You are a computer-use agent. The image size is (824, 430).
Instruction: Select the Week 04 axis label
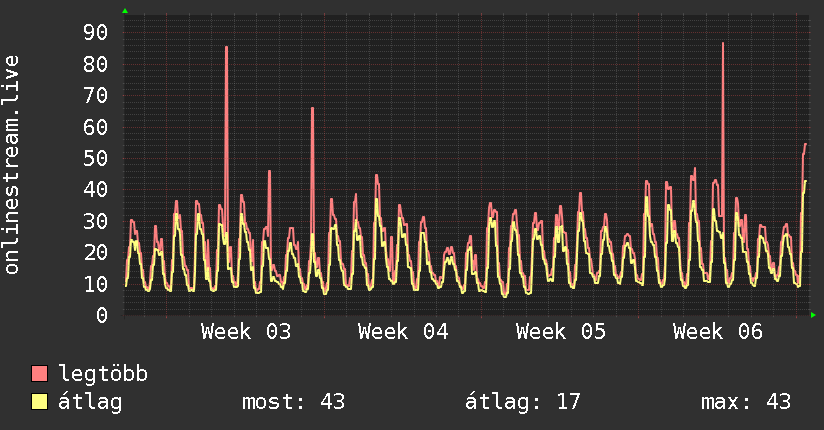403,332
